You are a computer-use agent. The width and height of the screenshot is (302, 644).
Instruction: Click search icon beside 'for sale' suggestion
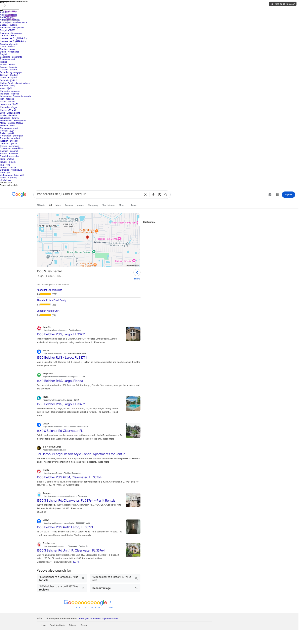83,579
